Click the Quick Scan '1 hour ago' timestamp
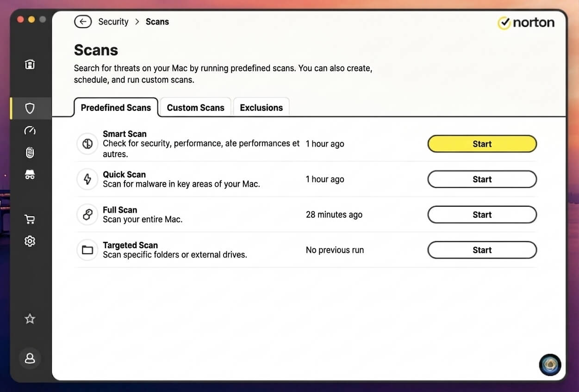Image resolution: width=579 pixels, height=392 pixels. click(x=325, y=179)
